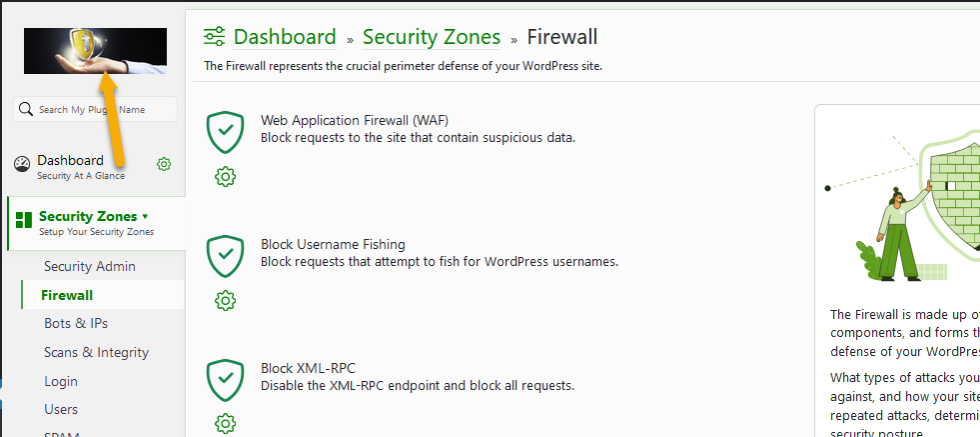Viewport: 980px width, 437px height.
Task: Click the Security Zones grid icon
Action: click(x=24, y=220)
